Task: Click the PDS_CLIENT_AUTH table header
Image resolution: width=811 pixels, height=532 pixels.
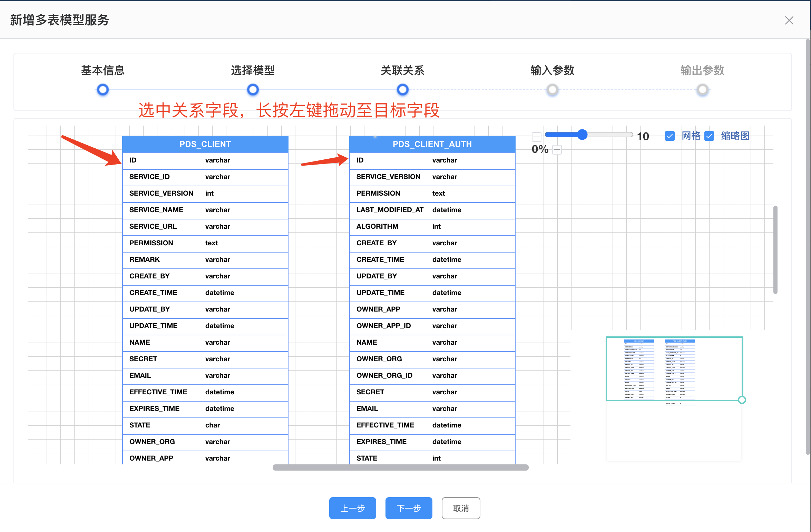Action: pos(432,144)
